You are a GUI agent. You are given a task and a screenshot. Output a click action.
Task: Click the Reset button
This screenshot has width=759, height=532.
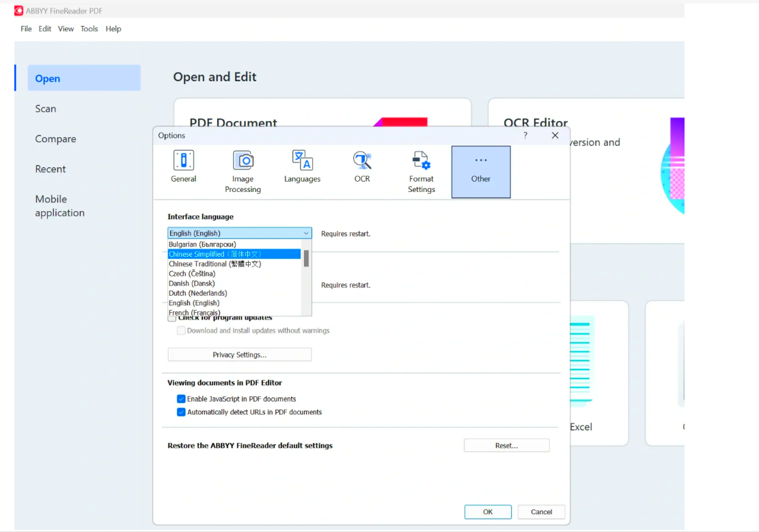(506, 445)
